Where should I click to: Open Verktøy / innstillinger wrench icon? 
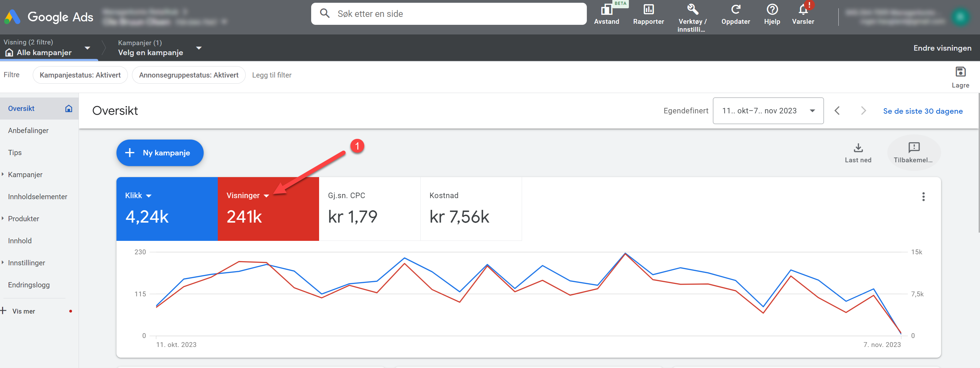click(692, 10)
